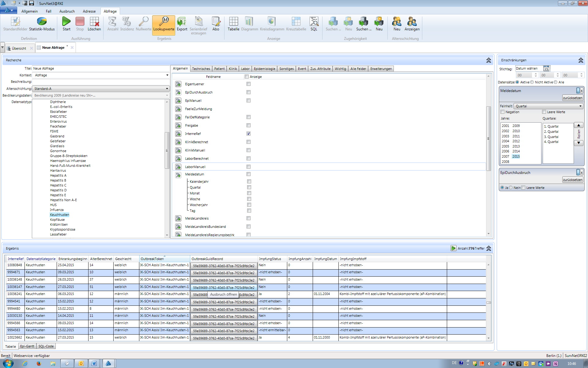Enable the Negation checkbox
Image resolution: width=588 pixels, height=368 pixels.
pyautogui.click(x=503, y=112)
